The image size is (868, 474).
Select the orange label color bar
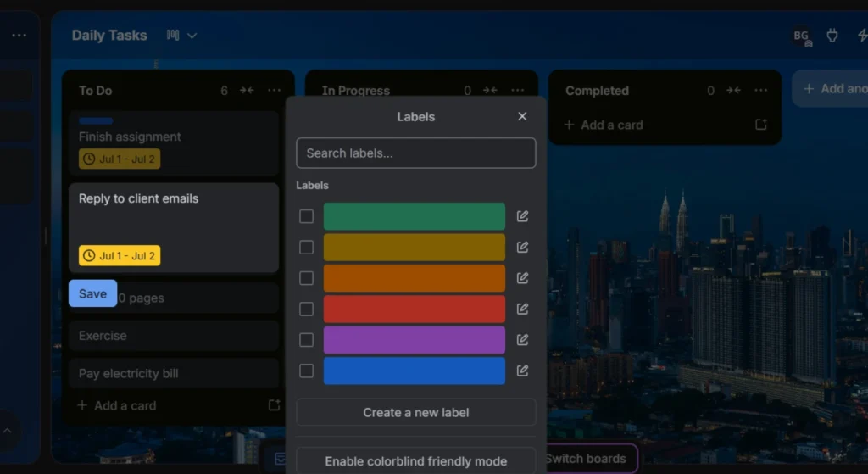click(x=414, y=278)
